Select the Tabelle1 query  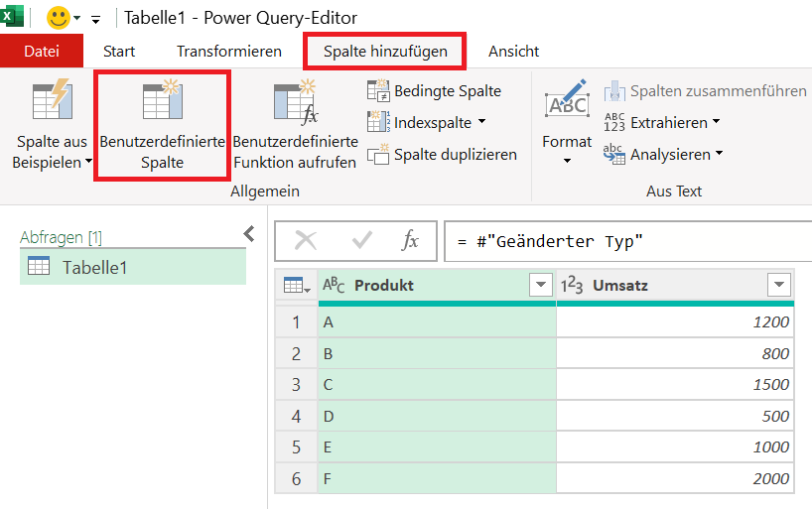tap(133, 267)
